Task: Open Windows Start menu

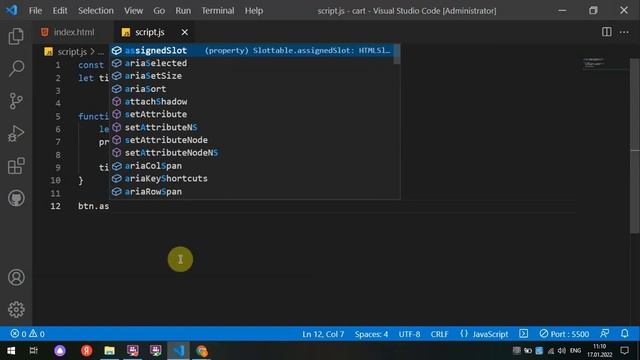Action: click(11, 351)
